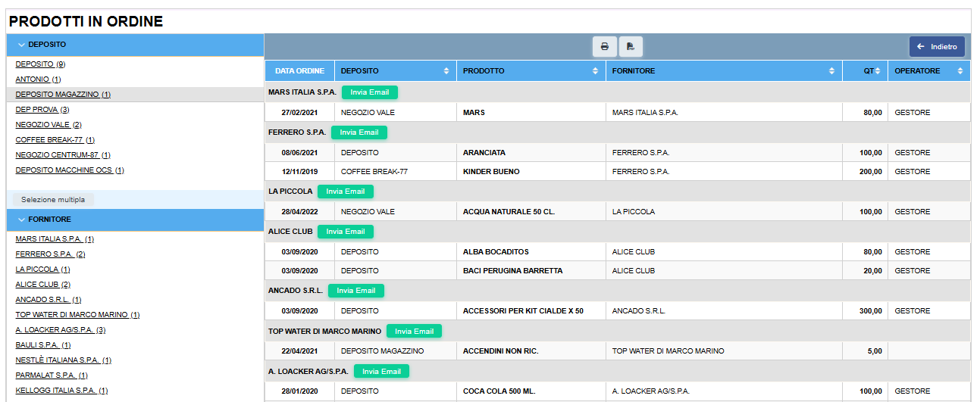Send email to FERRERO S.P.A.

(359, 132)
